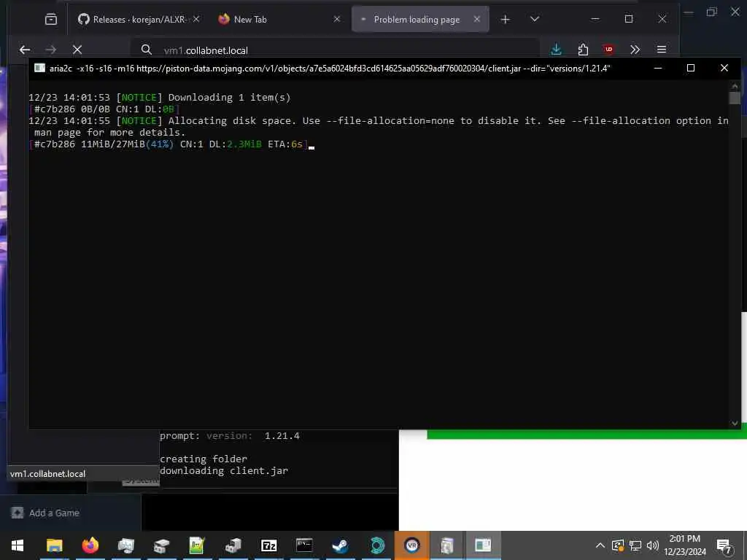
Task: Maximize the Firefox window
Action: (x=629, y=19)
